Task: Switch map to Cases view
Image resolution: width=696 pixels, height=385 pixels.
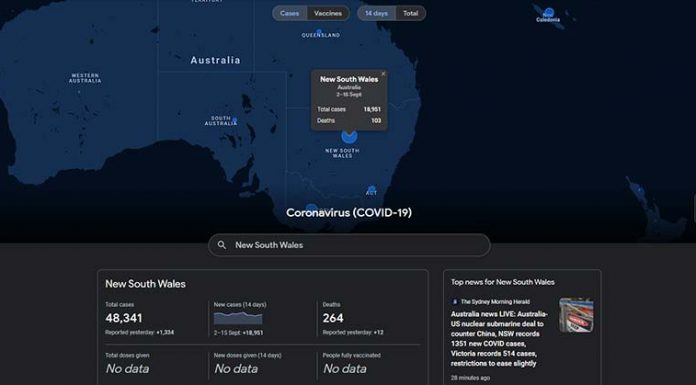Action: tap(289, 13)
